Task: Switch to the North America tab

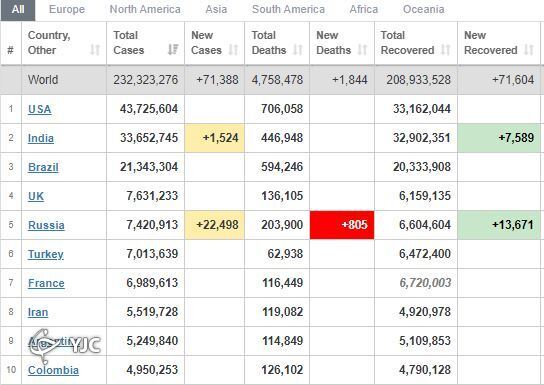Action: click(x=145, y=9)
